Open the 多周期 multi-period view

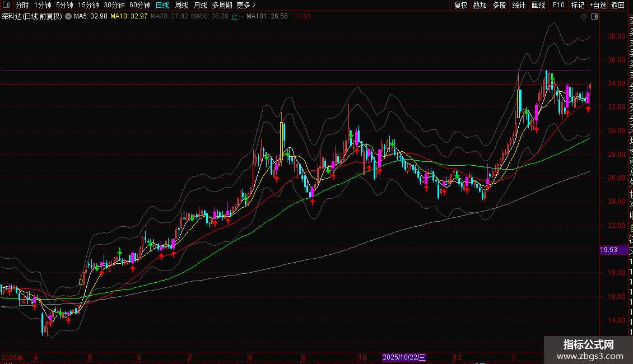coord(222,5)
